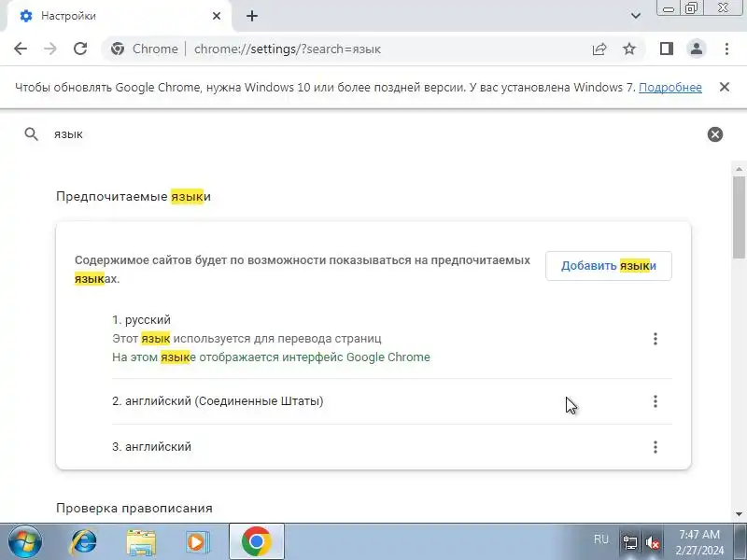Screen dimensions: 747x560
Task: Bookmark this page with the star icon
Action: (x=629, y=49)
